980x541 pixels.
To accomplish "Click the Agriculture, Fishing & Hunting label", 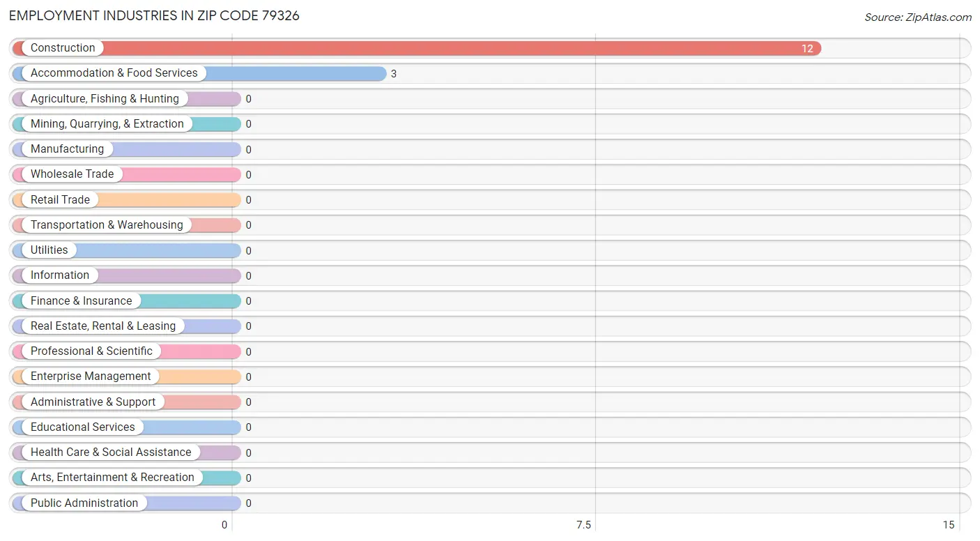I will [105, 99].
